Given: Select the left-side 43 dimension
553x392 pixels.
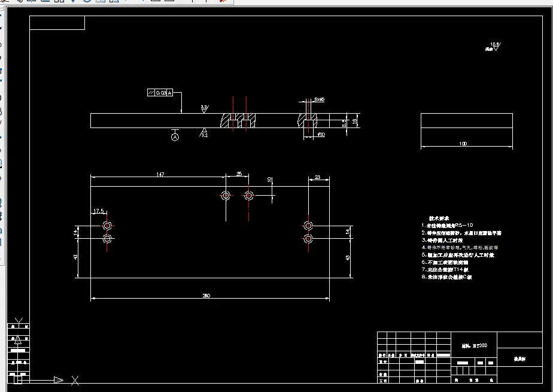Looking at the screenshot, I should tap(75, 257).
